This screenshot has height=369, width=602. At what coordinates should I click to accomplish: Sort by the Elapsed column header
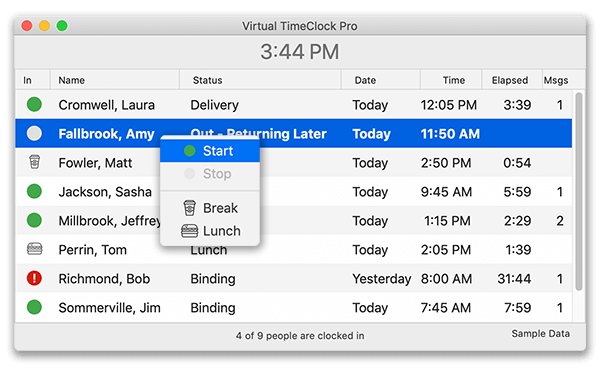512,80
